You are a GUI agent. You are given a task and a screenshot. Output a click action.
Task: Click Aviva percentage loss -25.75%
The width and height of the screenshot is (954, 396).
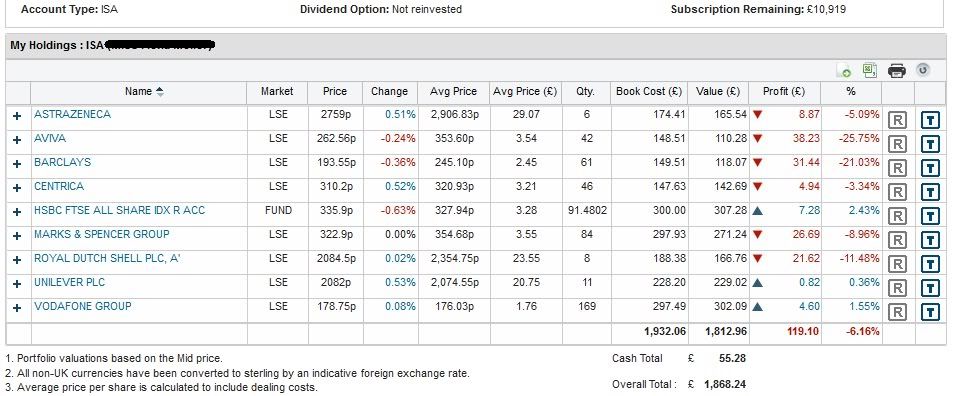pos(859,139)
